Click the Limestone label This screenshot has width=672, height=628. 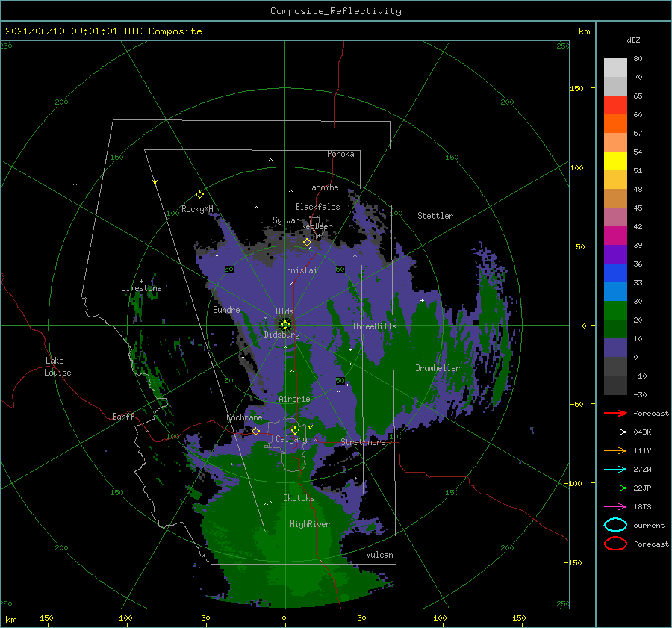141,288
